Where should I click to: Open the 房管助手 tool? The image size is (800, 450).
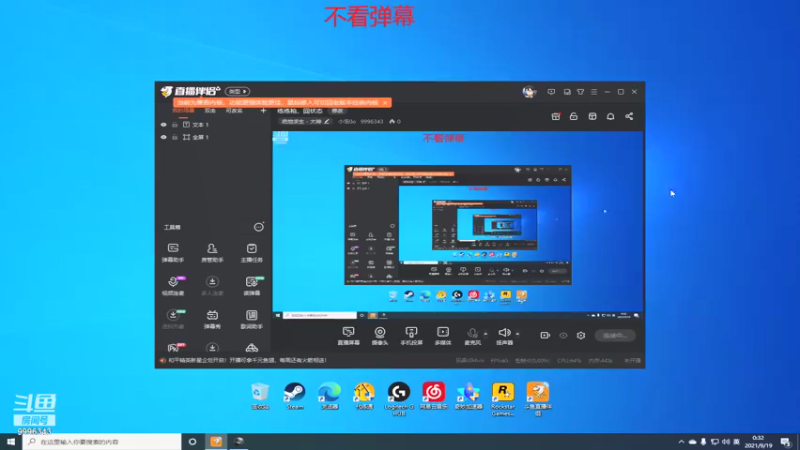[212, 253]
